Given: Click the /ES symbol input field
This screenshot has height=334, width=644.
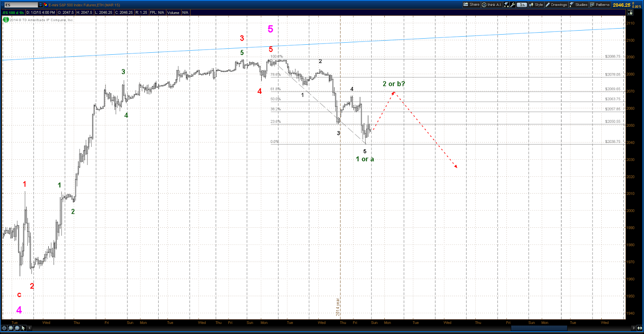Looking at the screenshot, I should pyautogui.click(x=21, y=5).
